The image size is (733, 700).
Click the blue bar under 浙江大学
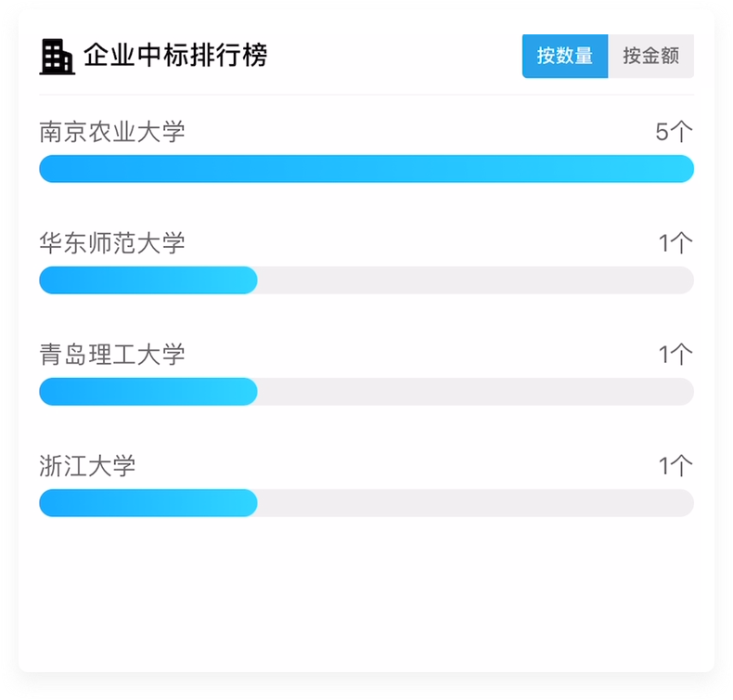[x=148, y=502]
